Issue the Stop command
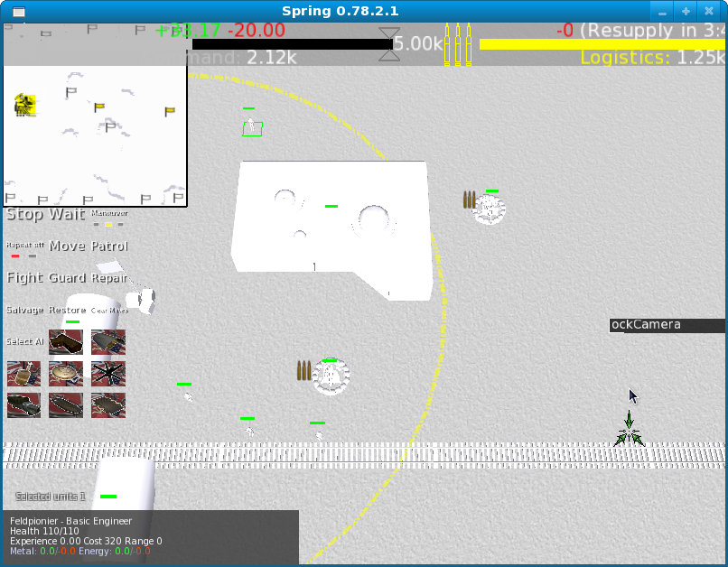 coord(25,214)
